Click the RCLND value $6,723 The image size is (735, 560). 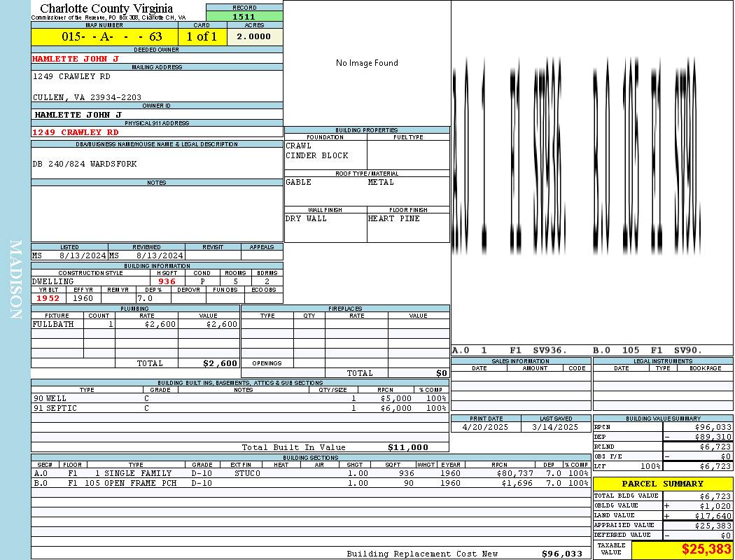click(716, 447)
